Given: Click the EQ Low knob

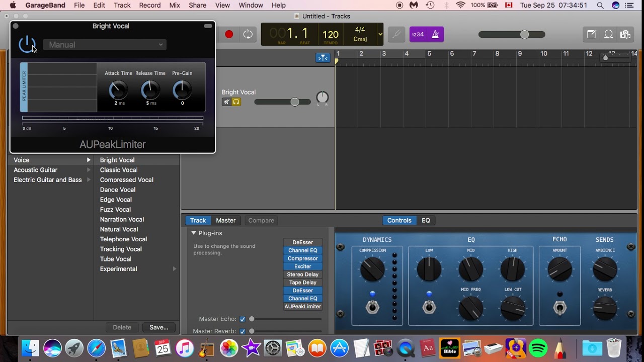Looking at the screenshot, I should pos(429,269).
